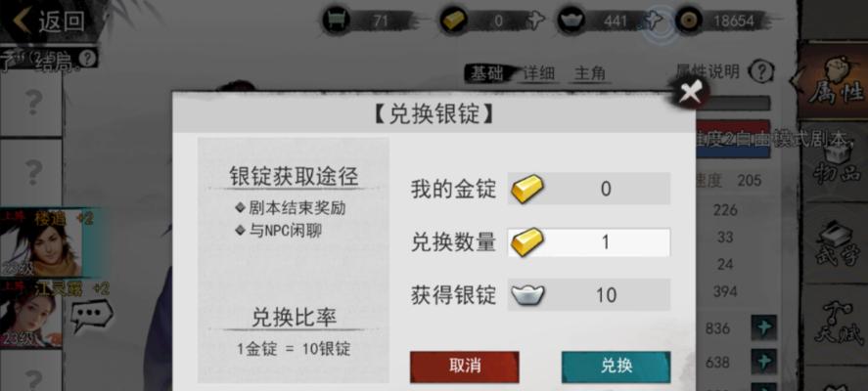Viewport: 868px width, 391px height.
Task: Click the 返回 back arrow
Action: point(23,21)
